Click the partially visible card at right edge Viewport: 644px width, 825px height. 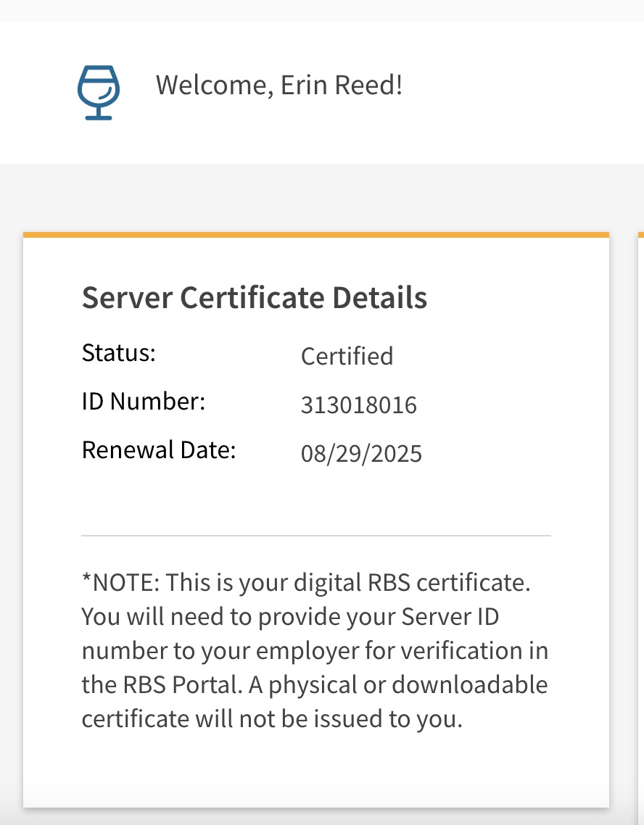point(640,507)
